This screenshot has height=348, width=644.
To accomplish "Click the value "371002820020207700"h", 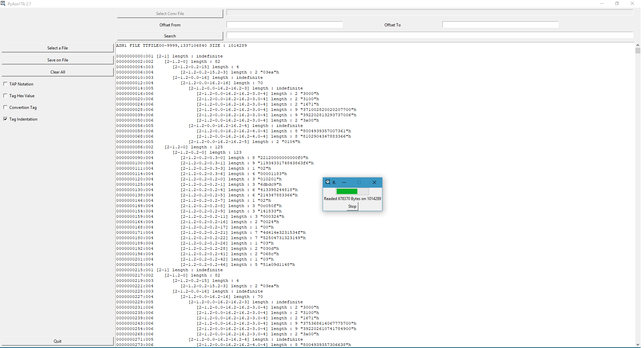I will 328,110.
